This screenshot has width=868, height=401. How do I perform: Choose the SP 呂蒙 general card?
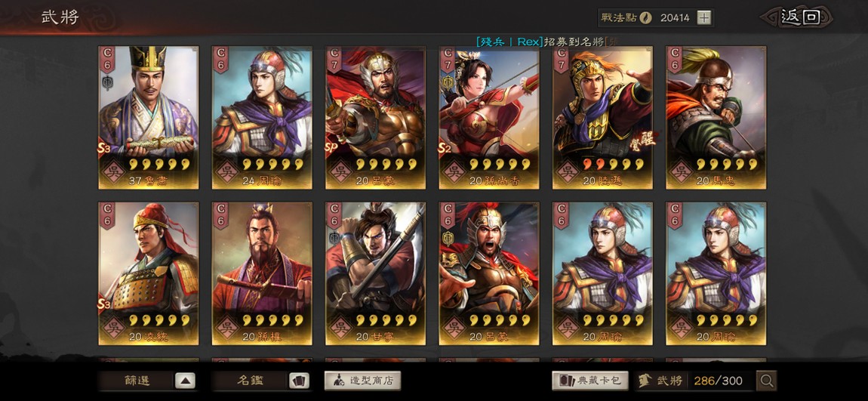click(x=375, y=117)
